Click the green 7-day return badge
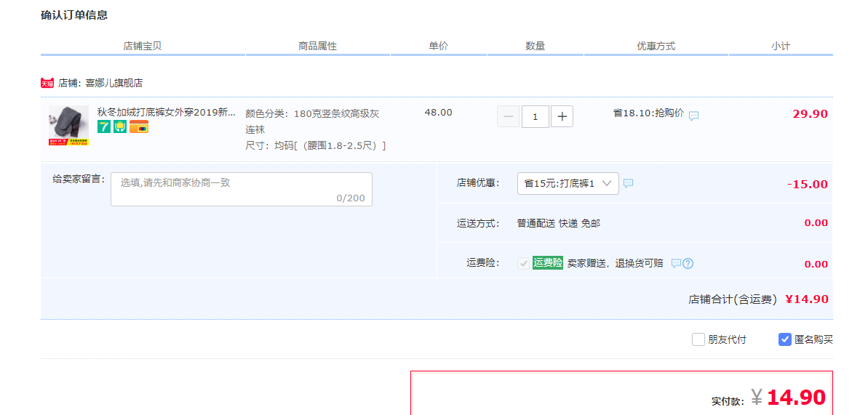Screen dimensions: 868x415 [x=104, y=126]
